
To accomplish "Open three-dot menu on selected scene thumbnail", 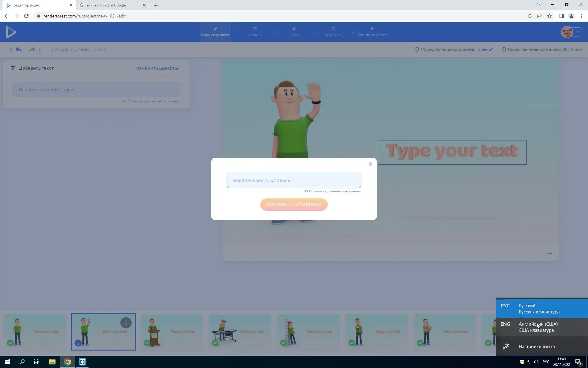I will click(x=126, y=323).
